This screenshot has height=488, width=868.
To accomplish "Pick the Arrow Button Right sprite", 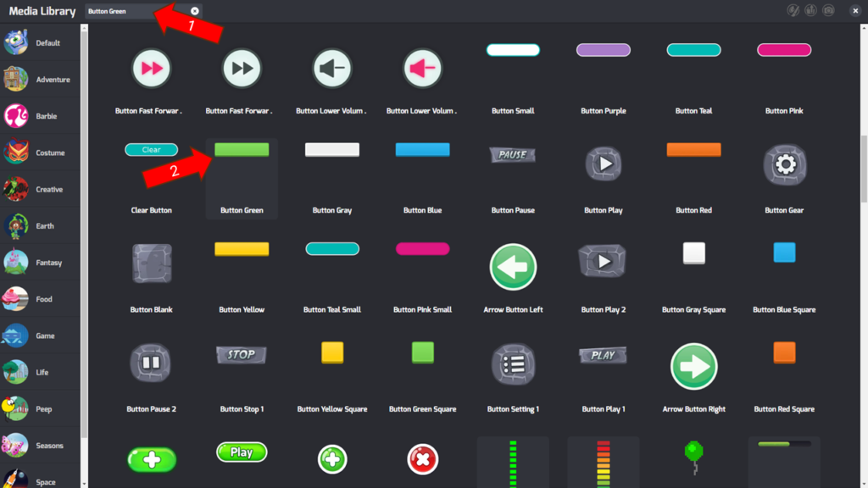I will (693, 366).
